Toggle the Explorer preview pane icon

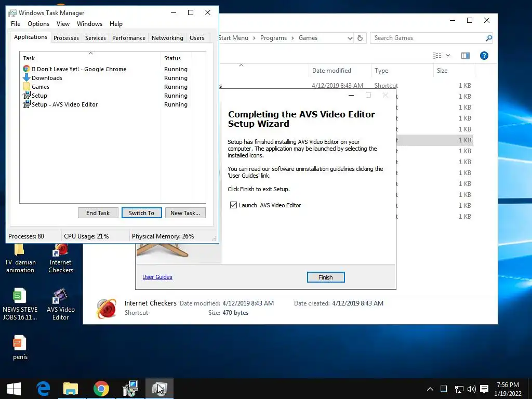[x=465, y=56]
